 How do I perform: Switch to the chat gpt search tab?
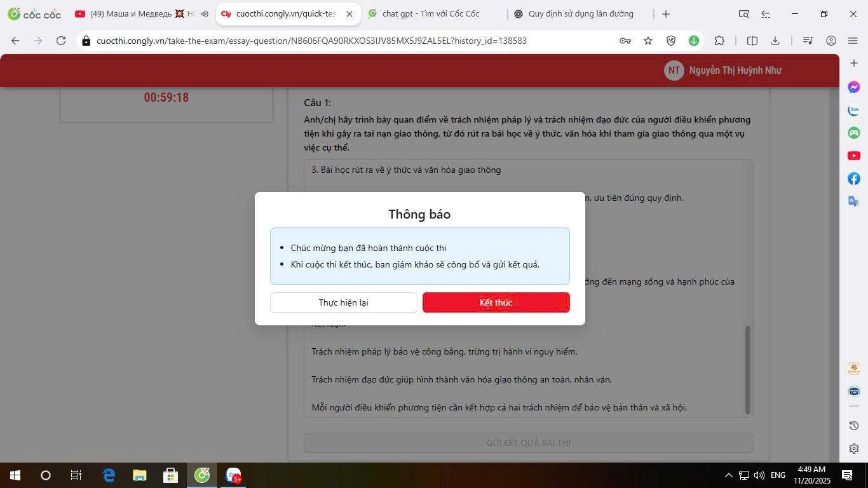432,14
